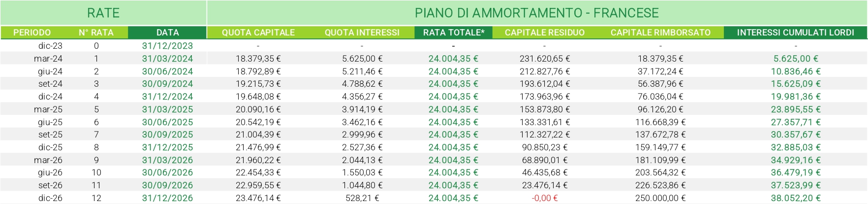Click the date cell 31/12/2026
This screenshot has height=204, width=868.
point(167,198)
